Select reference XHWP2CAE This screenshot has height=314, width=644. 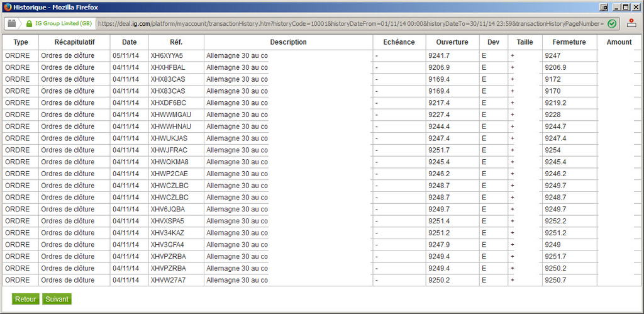[169, 174]
